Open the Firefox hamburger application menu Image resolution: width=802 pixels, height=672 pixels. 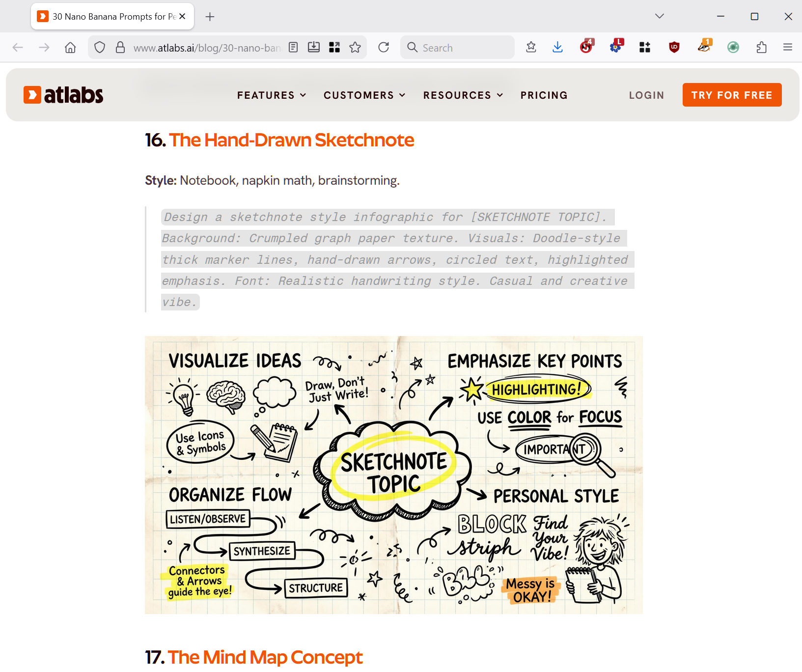[788, 48]
